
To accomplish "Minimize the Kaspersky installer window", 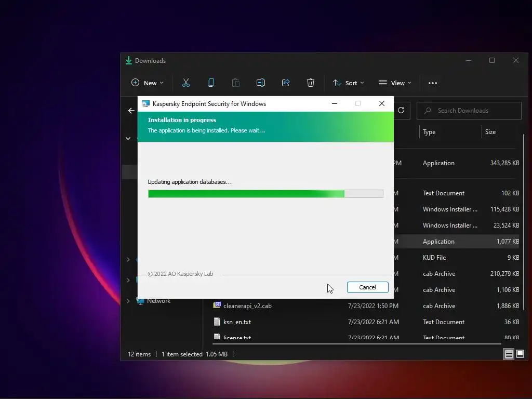I will tap(335, 103).
